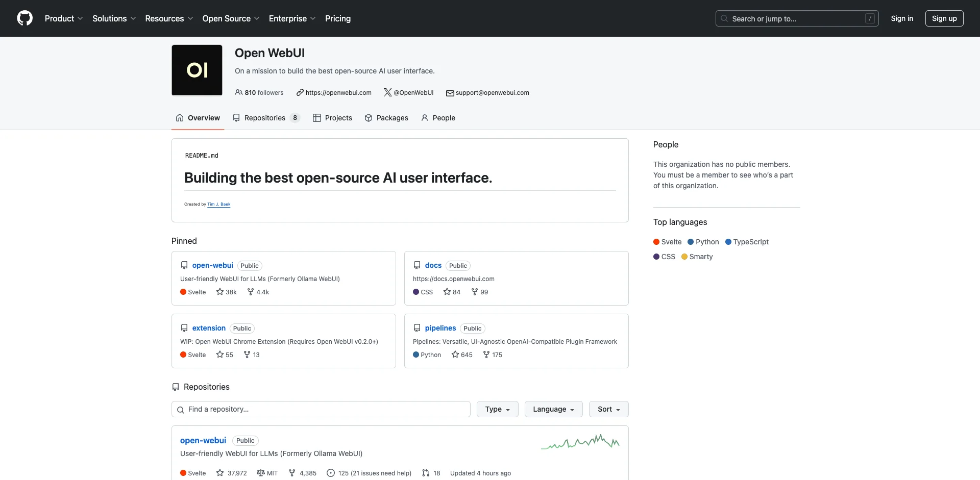Click the search icon in Find a repository
Viewport: 980px width, 480px height.
point(181,410)
